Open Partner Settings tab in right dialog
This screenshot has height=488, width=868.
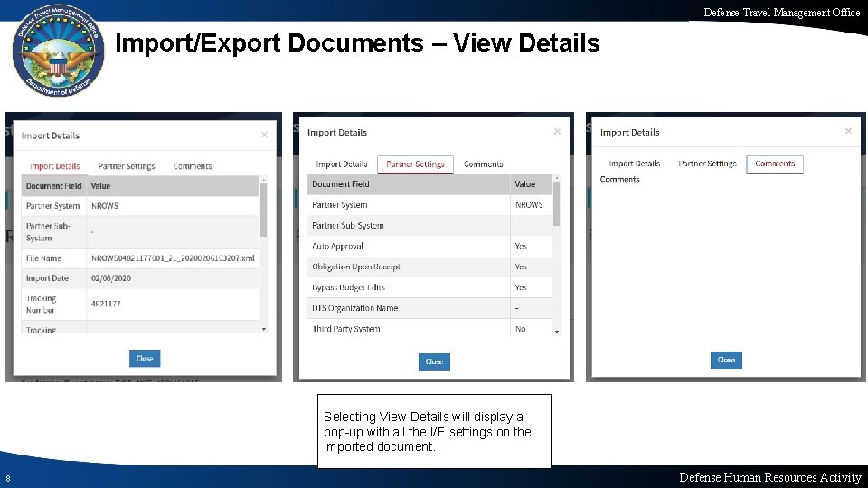pos(707,164)
